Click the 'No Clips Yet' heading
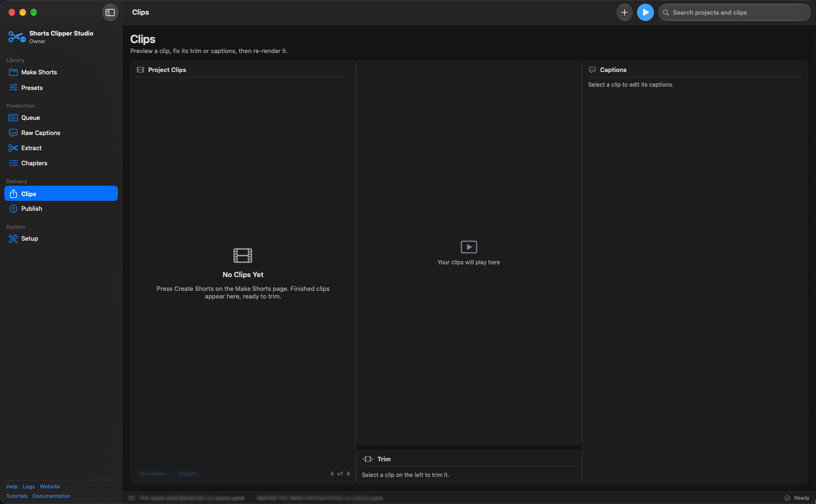The image size is (816, 504). pos(243,275)
